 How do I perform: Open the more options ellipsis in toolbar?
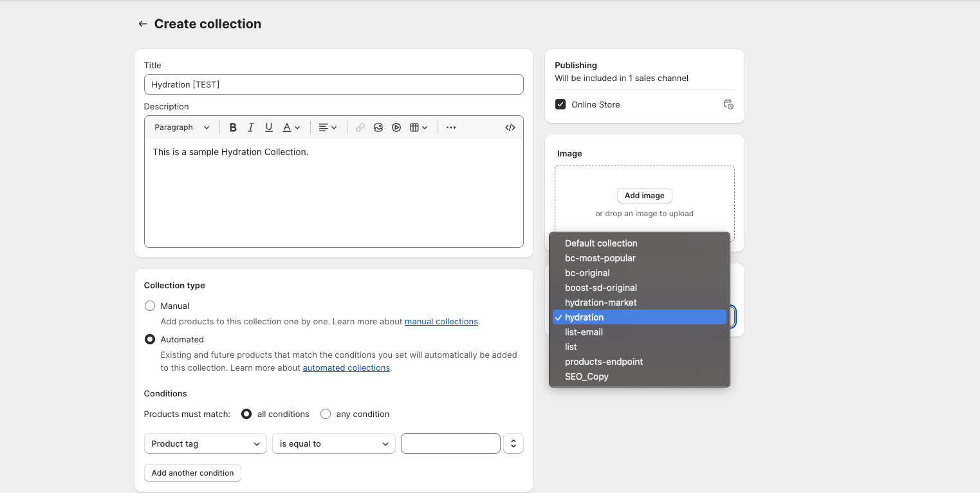pyautogui.click(x=451, y=127)
